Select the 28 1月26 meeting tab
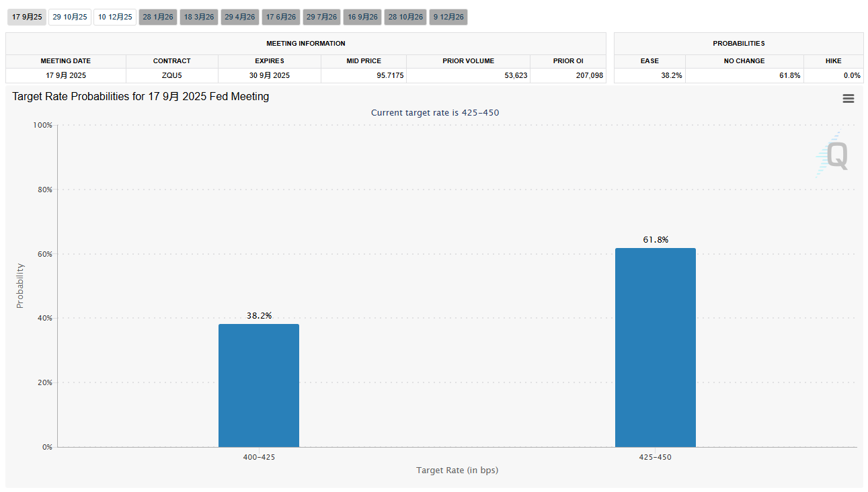Screen dimensions: 868x492 click(x=158, y=17)
